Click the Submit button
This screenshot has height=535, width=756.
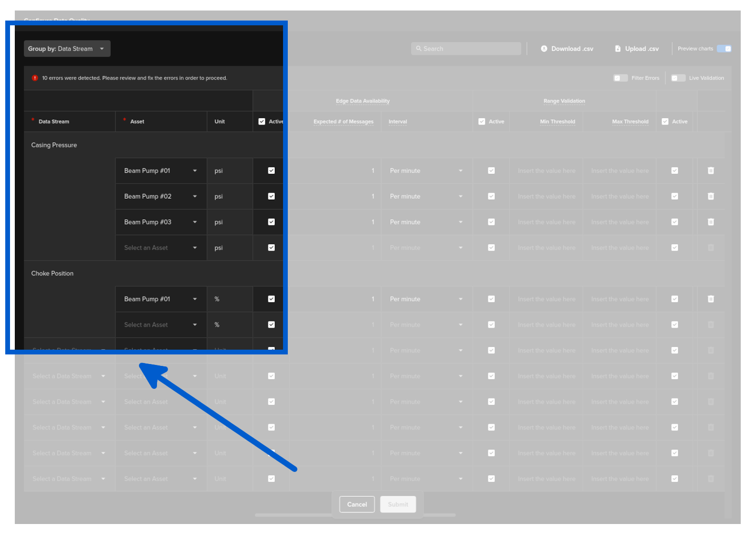pos(398,504)
